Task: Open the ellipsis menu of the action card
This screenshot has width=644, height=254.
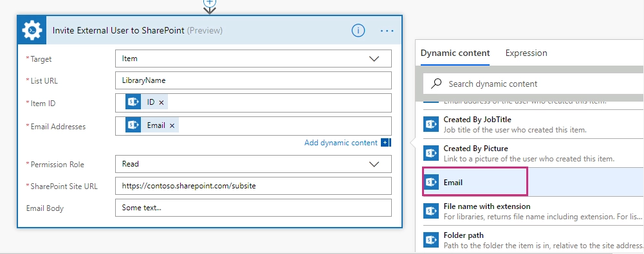Action: click(x=387, y=31)
